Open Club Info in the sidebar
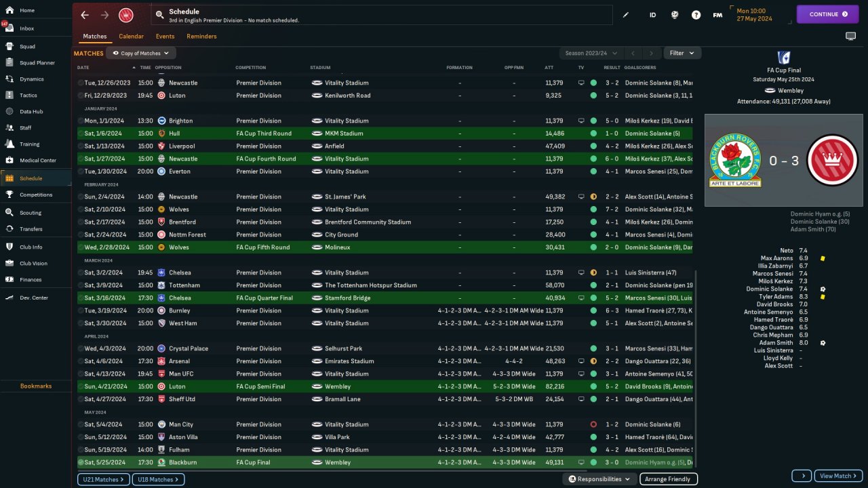 (x=36, y=247)
